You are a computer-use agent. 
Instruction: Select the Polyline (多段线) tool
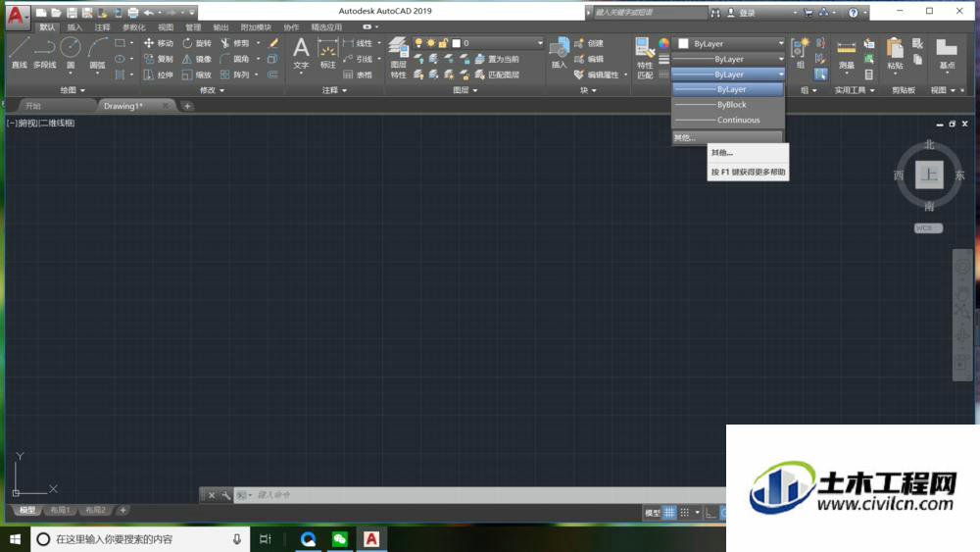(x=44, y=52)
